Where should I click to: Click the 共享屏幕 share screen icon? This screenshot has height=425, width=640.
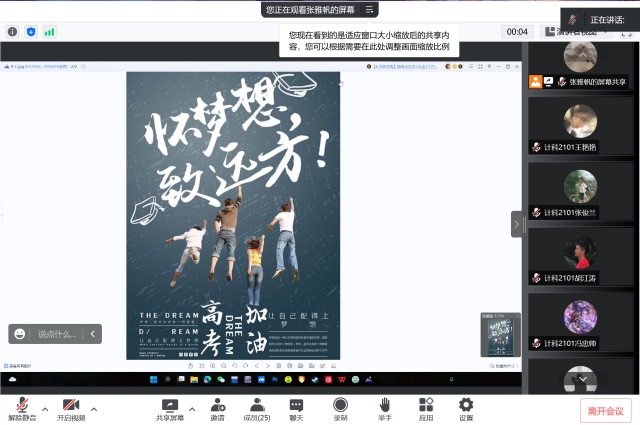click(170, 409)
